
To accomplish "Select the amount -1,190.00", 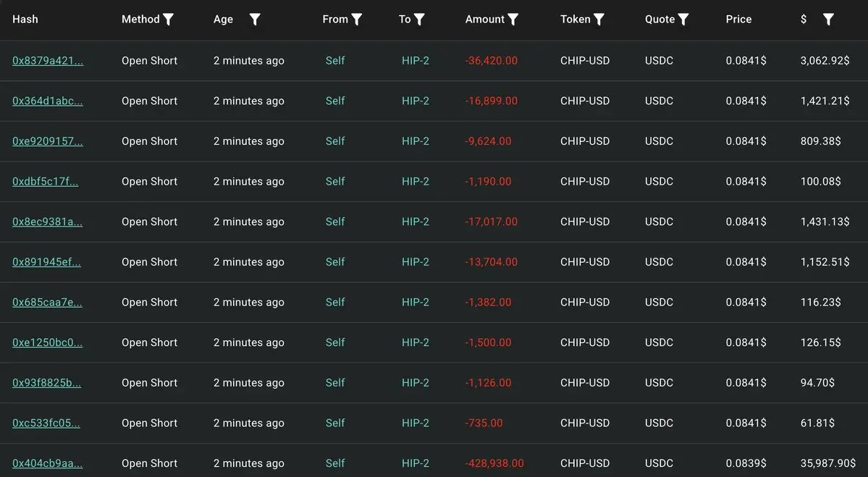I will (488, 182).
